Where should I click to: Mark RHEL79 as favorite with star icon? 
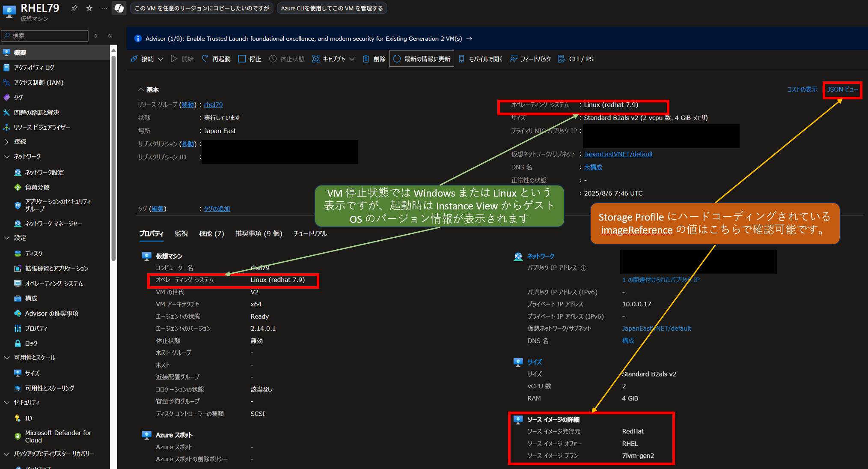89,8
